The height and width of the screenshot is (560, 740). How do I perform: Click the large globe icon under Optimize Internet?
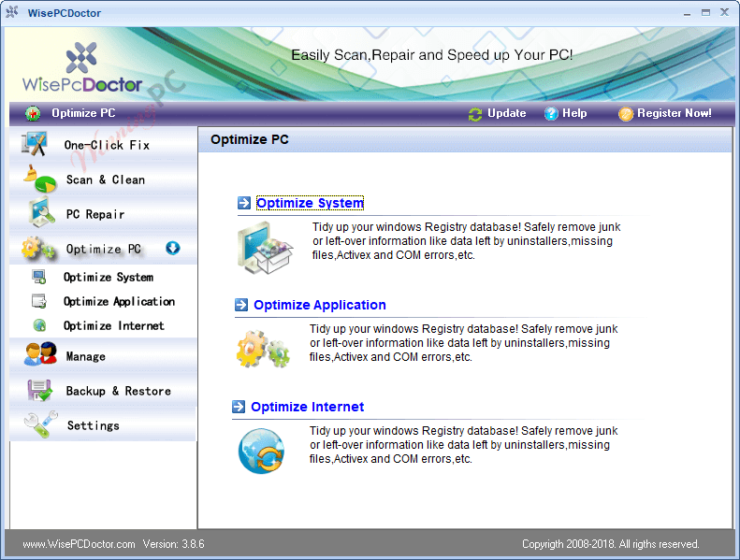point(261,451)
